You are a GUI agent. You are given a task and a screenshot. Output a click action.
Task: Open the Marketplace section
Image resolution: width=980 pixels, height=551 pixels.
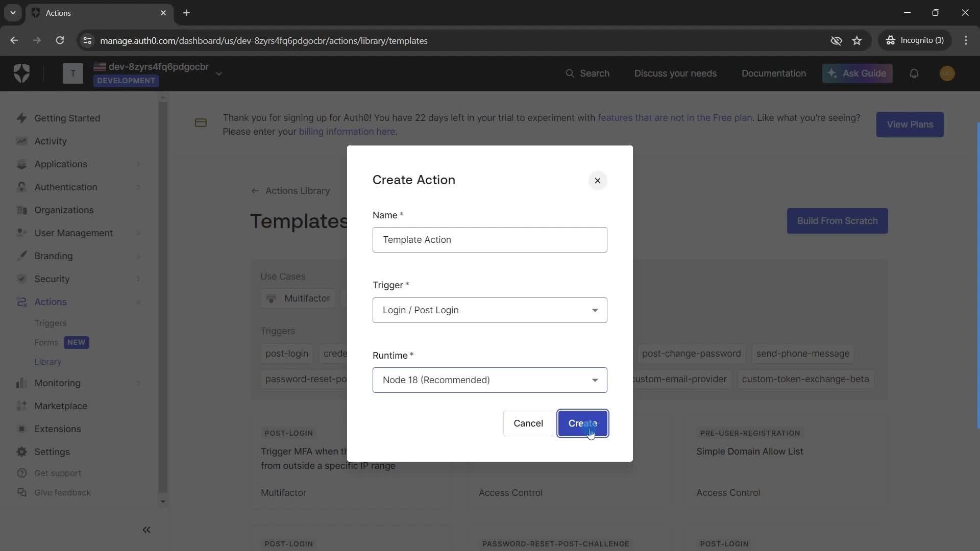[61, 406]
